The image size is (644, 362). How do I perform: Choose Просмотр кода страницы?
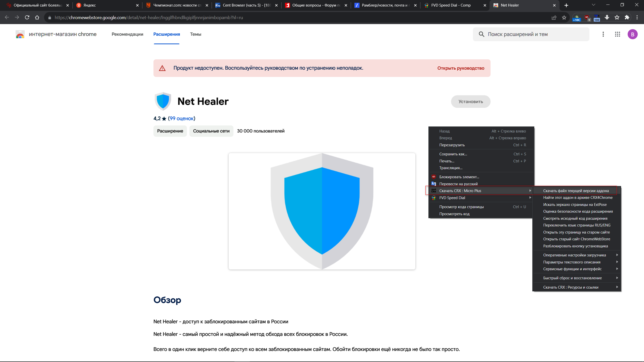coord(481,207)
